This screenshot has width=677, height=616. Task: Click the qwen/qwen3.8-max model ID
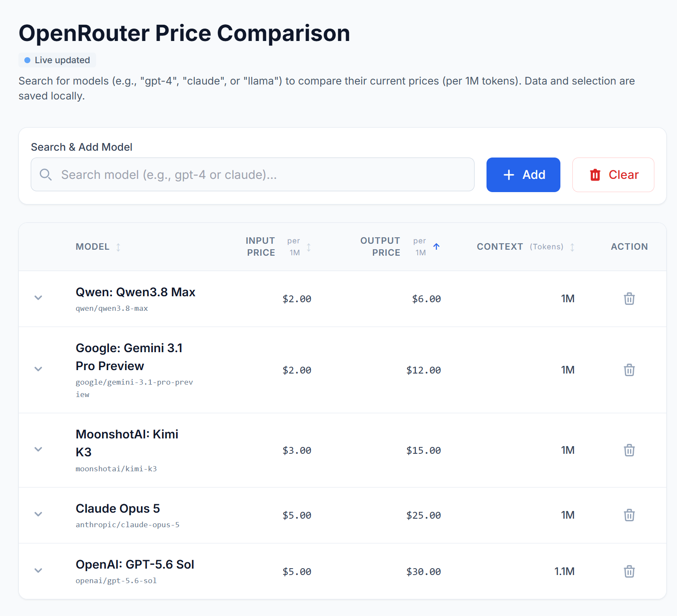tap(112, 308)
